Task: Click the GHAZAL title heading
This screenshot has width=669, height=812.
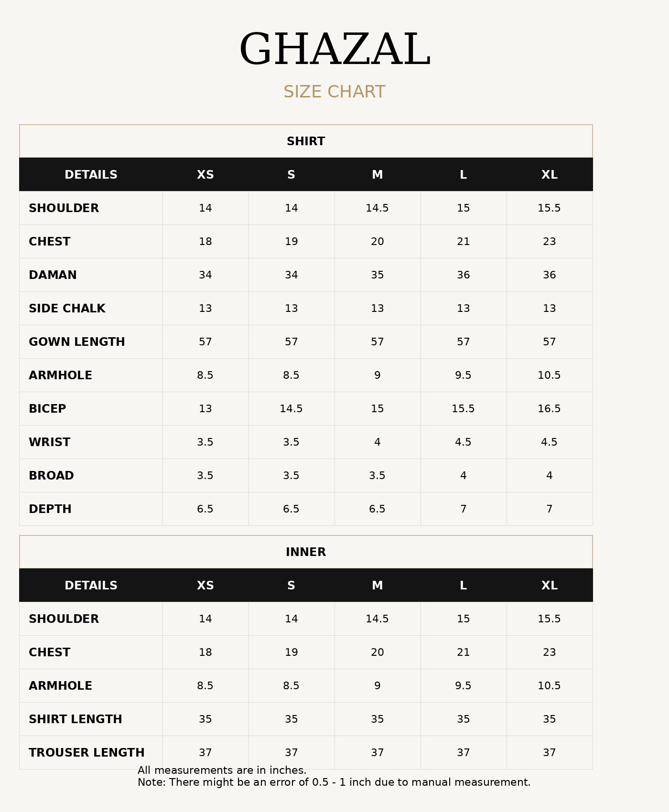Action: (x=334, y=50)
